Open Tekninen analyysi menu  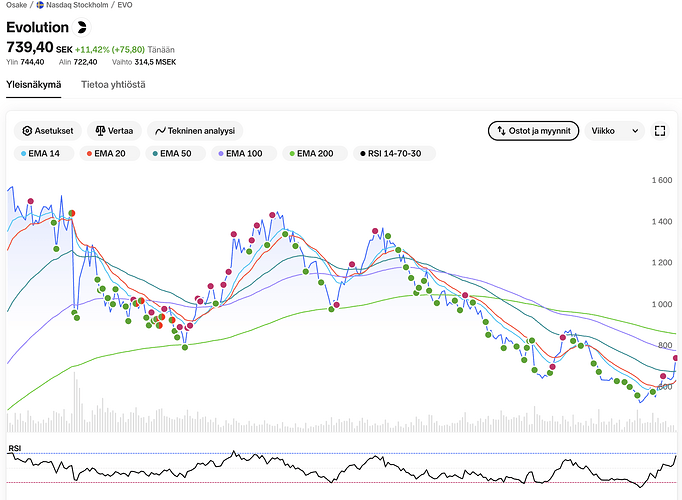[195, 131]
